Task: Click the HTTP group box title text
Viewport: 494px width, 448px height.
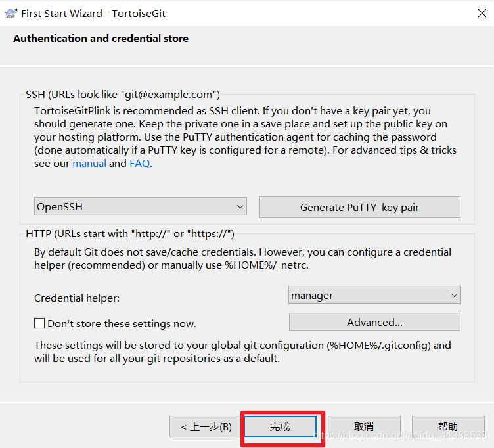Action: [130, 234]
